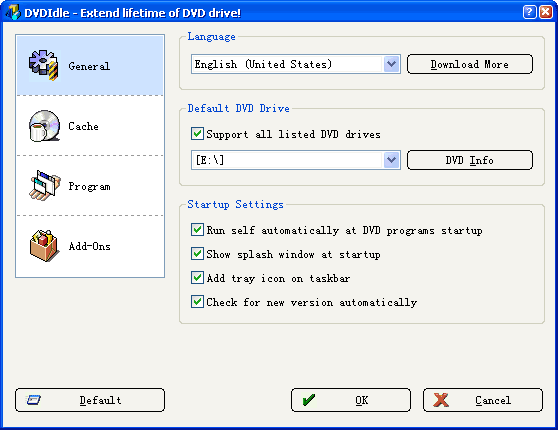Image resolution: width=558 pixels, height=430 pixels.
Task: Click the Default DVD Drive group label
Action: pyautogui.click(x=238, y=108)
